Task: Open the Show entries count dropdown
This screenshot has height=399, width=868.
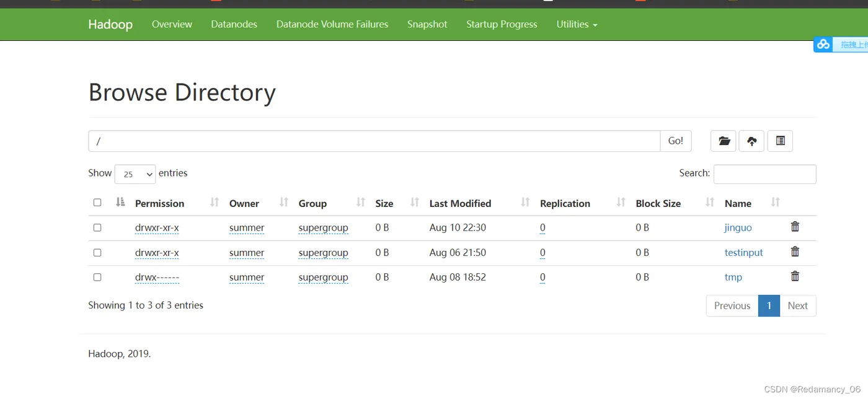Action: [x=135, y=174]
